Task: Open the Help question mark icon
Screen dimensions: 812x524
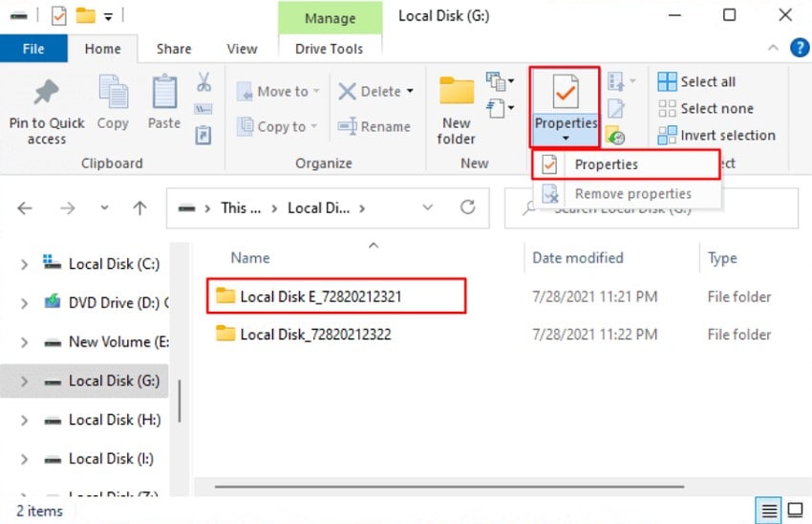Action: 800,48
